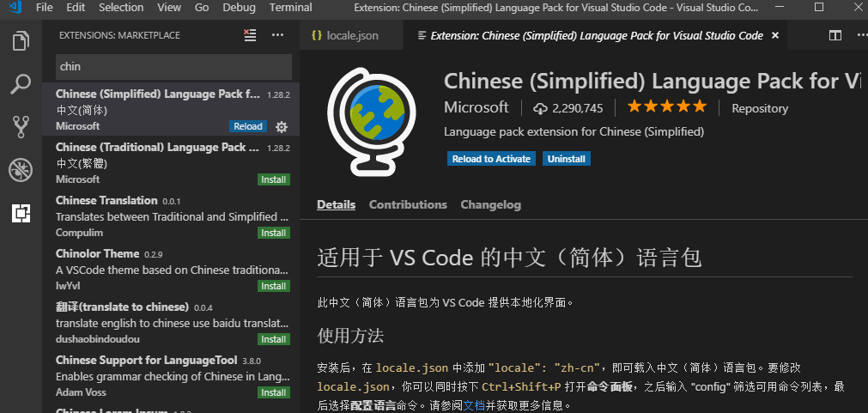Click the heading 适用于 VS Code 的中文（简体）语言包
The width and height of the screenshot is (868, 413).
[509, 258]
